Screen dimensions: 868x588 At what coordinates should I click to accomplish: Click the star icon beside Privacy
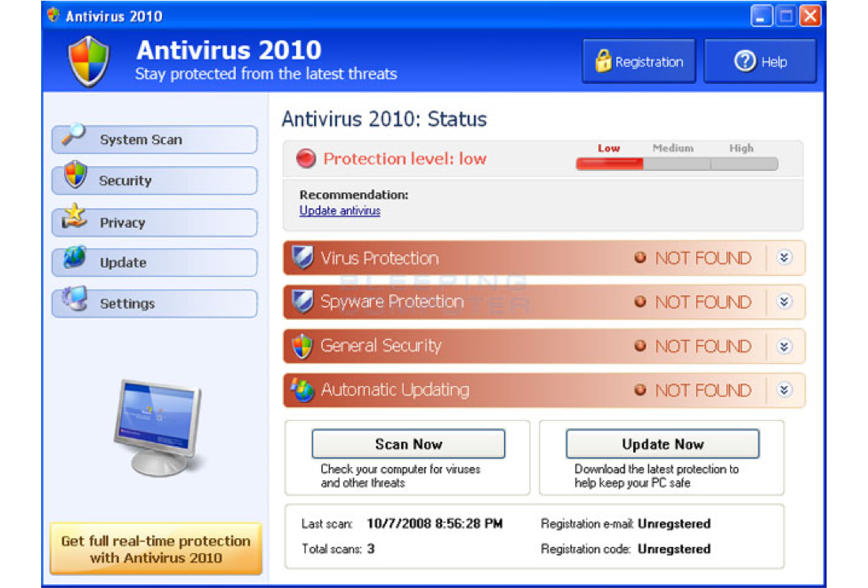click(x=74, y=217)
